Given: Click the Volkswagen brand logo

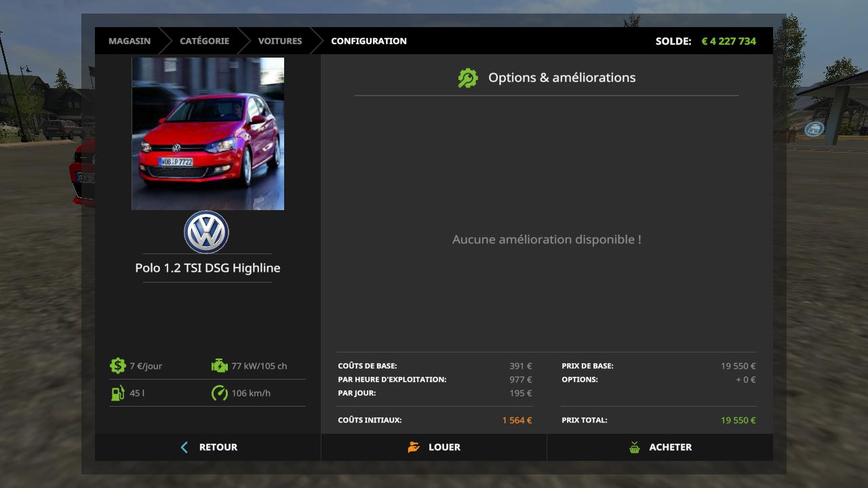Looking at the screenshot, I should pos(206,232).
